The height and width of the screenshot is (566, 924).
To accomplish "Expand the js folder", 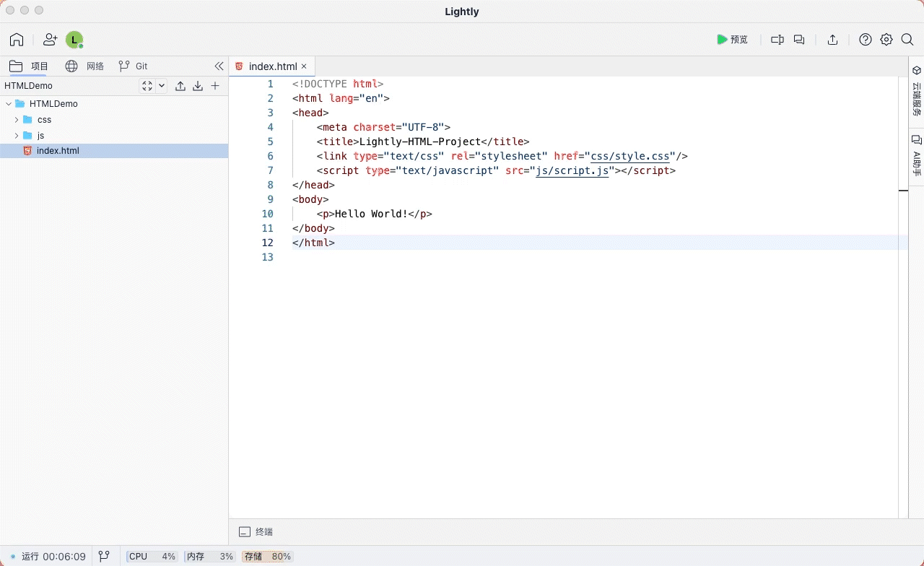I will tap(17, 136).
